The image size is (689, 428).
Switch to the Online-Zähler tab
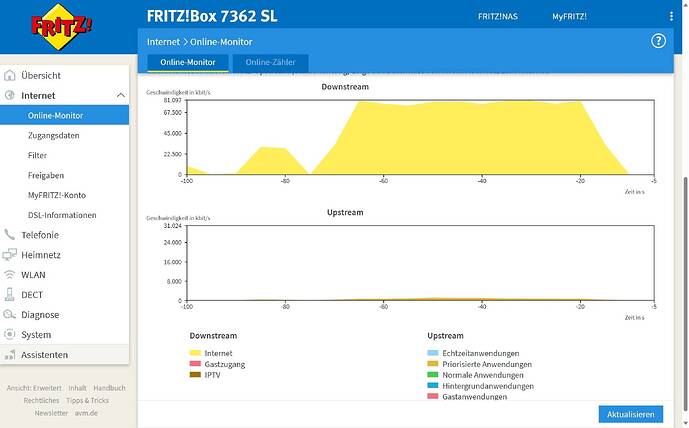pyautogui.click(x=270, y=63)
